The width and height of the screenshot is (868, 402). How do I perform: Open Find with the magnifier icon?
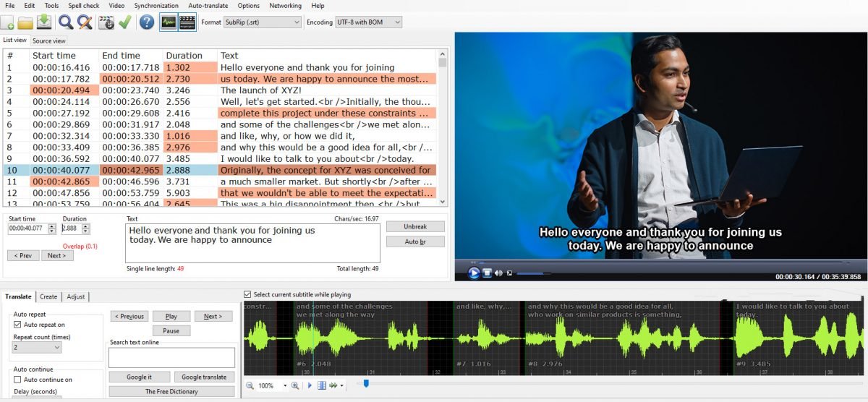pyautogui.click(x=66, y=22)
